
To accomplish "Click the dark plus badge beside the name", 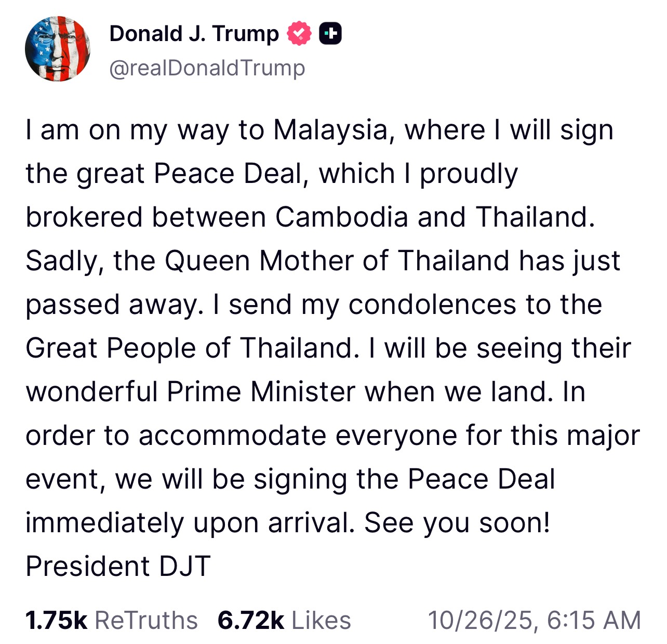I will tap(330, 34).
